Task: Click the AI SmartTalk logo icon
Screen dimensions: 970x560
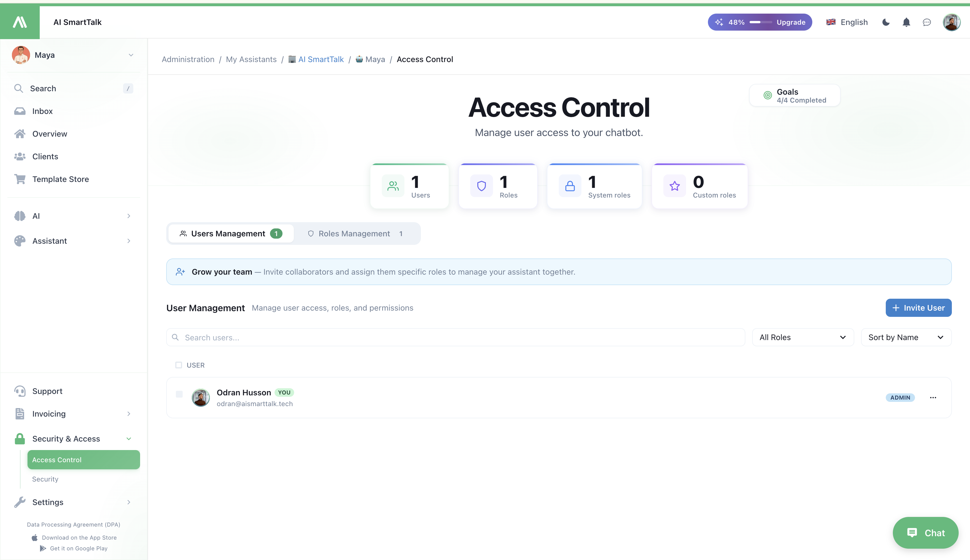Action: click(20, 22)
